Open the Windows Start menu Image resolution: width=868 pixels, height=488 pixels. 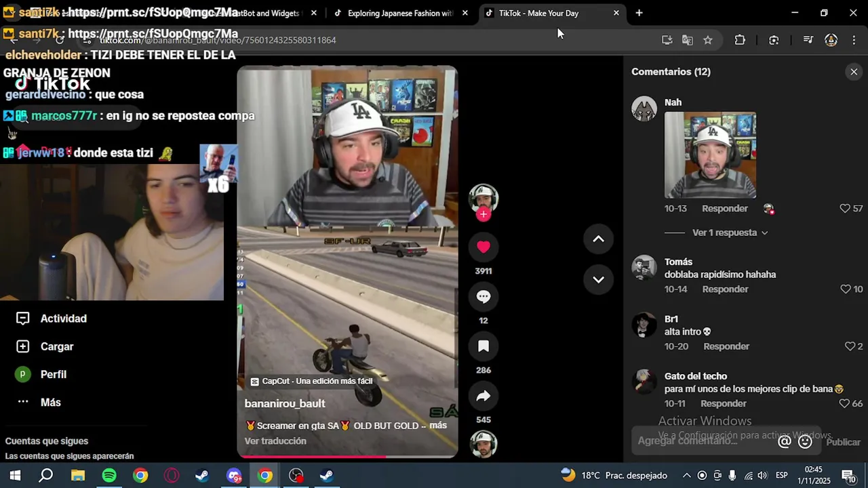coord(15,476)
